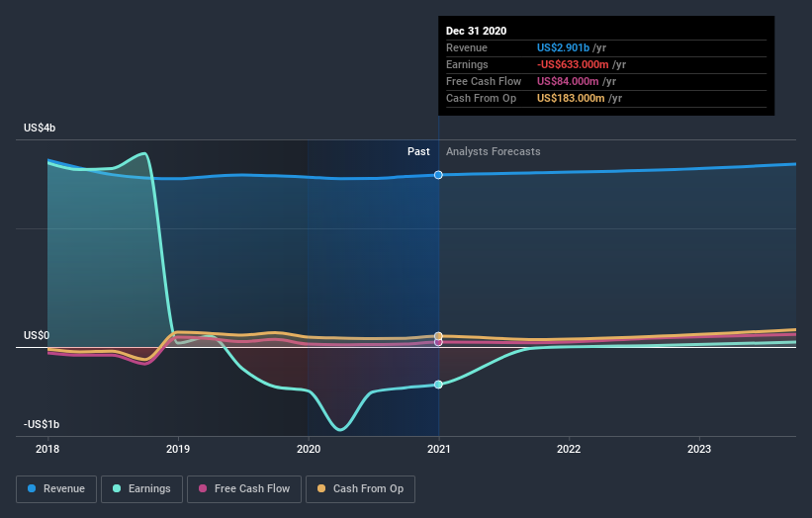
Task: Select the Cash From Op marker at 2021
Action: point(438,336)
